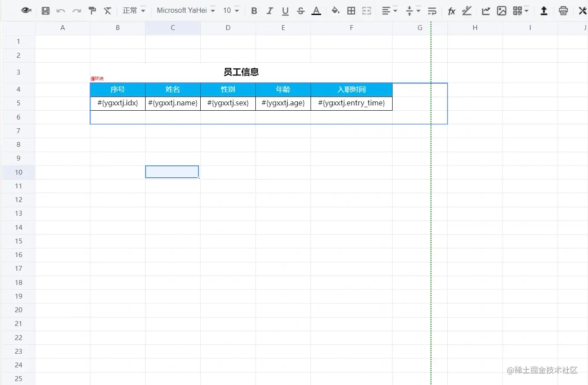Pick the font color (underlined A)
588x385 pixels.
[x=316, y=11]
